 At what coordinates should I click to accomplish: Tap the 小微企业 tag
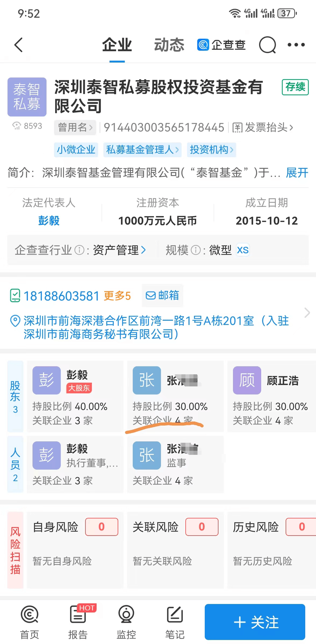click(x=76, y=150)
